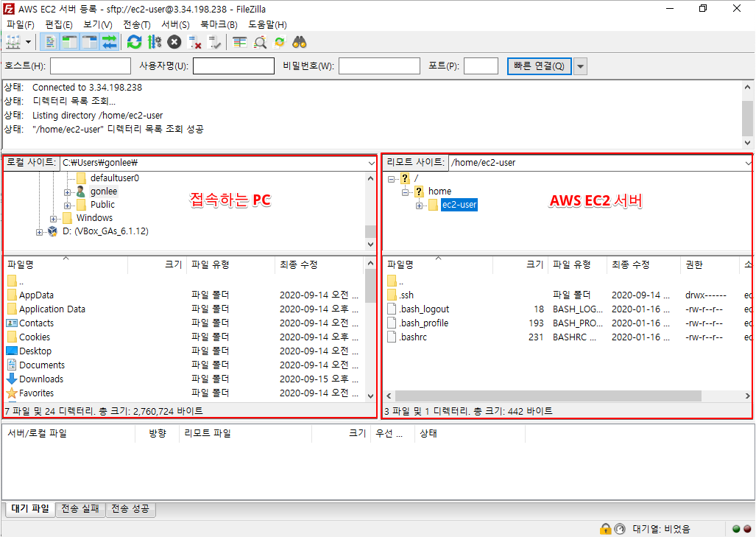The height and width of the screenshot is (537, 756).
Task: Open the 북마크(B) menu
Action: [x=219, y=24]
